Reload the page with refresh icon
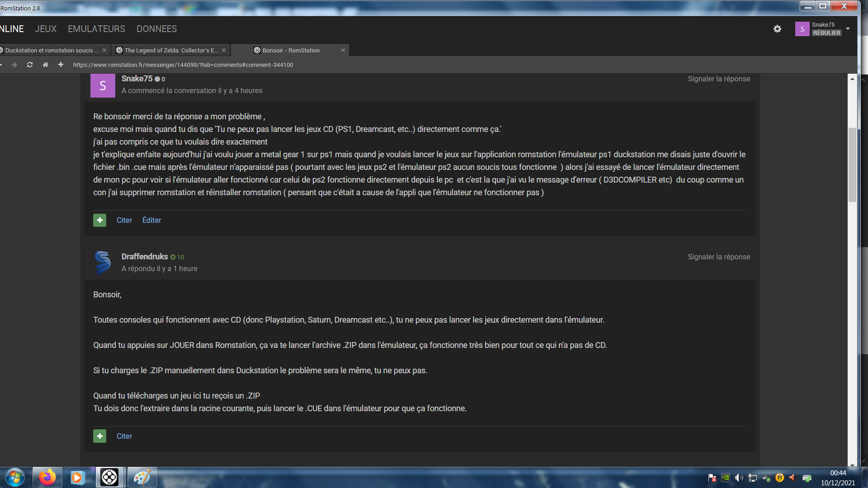Image resolution: width=868 pixels, height=488 pixels. pyautogui.click(x=30, y=65)
